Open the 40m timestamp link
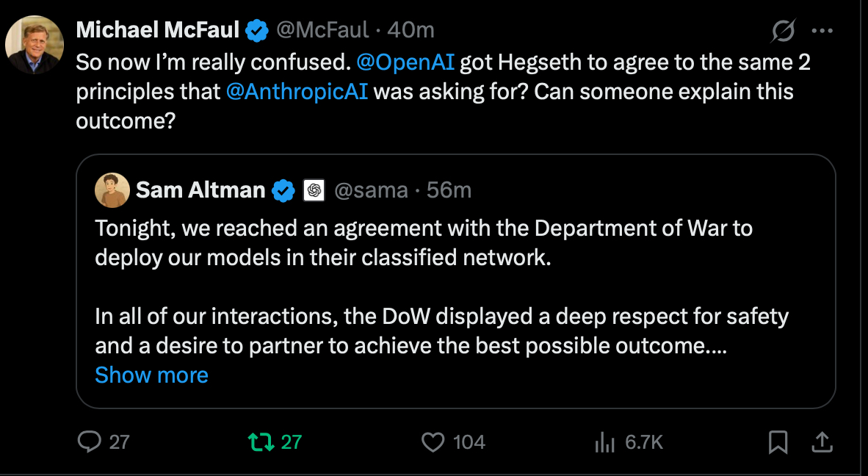The height and width of the screenshot is (476, 868). (410, 30)
